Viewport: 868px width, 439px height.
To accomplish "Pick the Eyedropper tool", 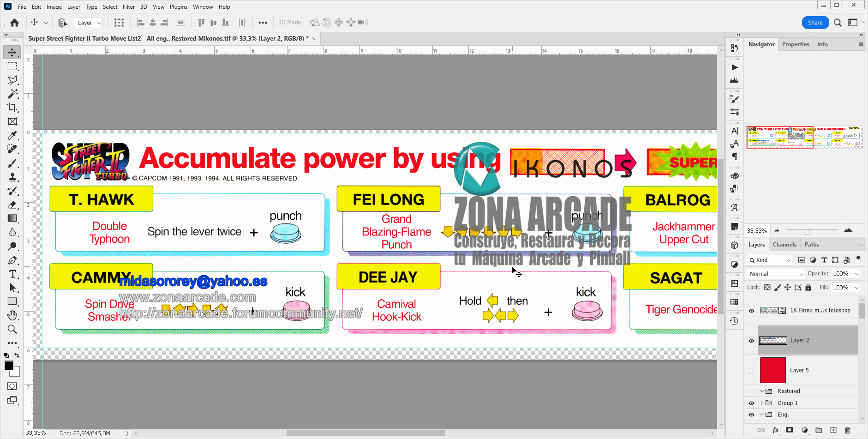I will [12, 135].
